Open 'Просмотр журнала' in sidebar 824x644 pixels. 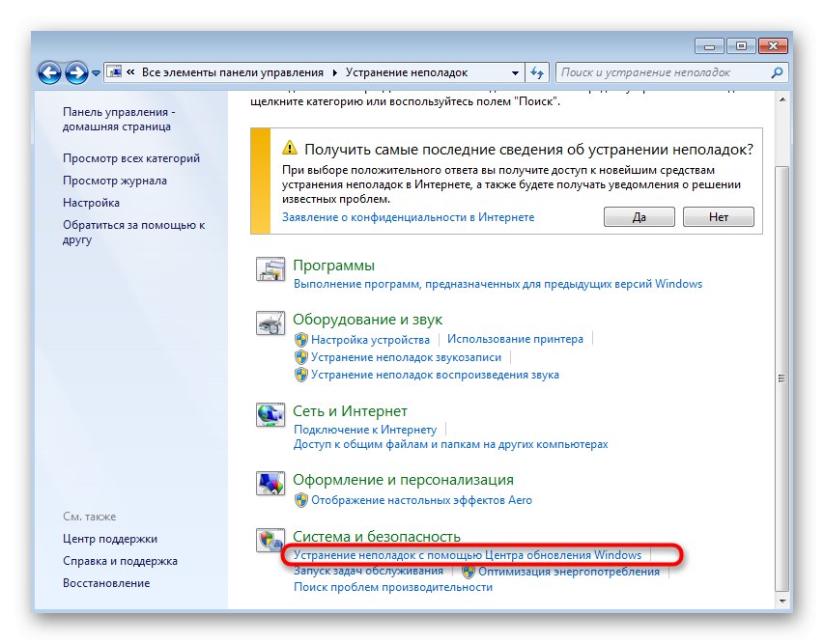pyautogui.click(x=115, y=181)
